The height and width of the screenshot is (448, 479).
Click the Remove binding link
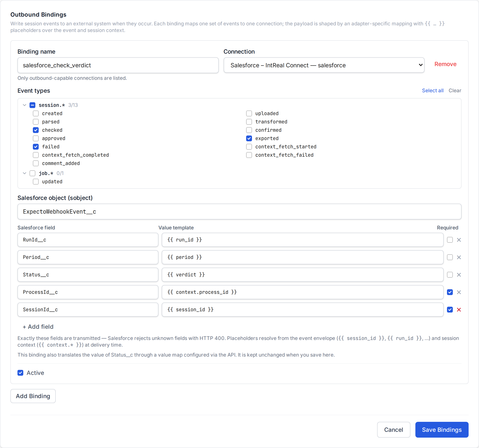[x=445, y=64]
